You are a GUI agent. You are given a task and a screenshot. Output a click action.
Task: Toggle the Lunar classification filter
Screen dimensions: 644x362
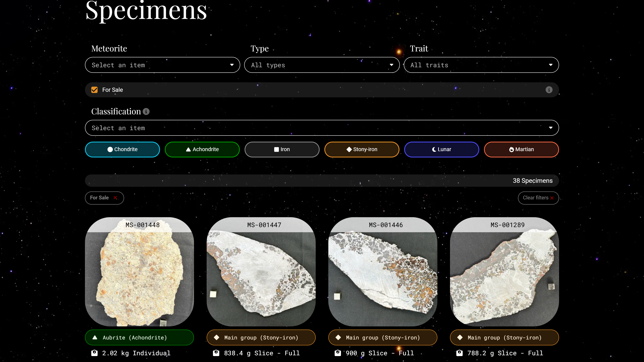441,150
